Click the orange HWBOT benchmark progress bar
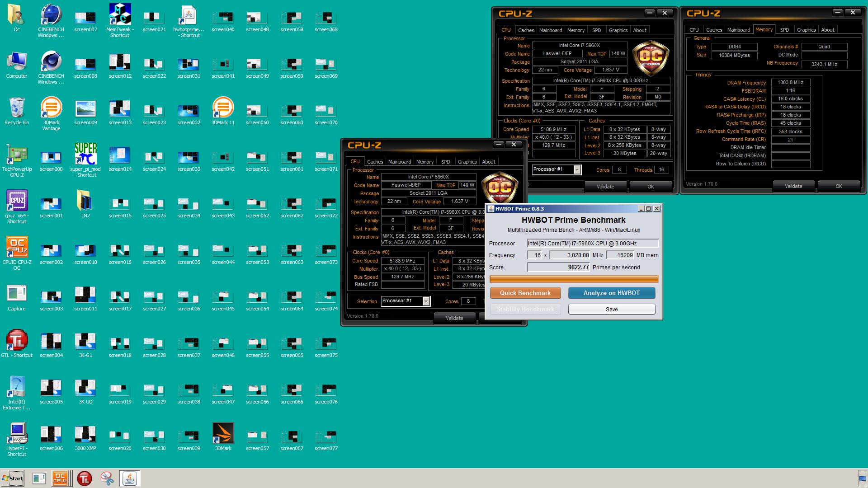 pyautogui.click(x=574, y=279)
